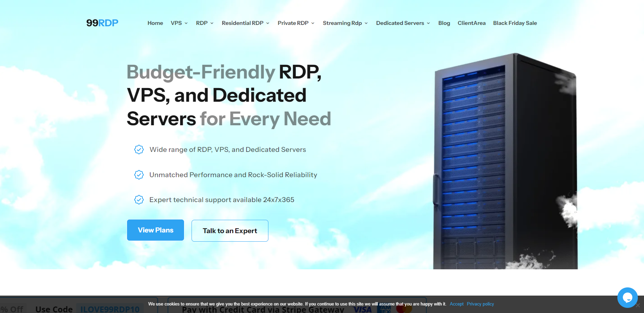Accept the cookies notice
This screenshot has width=644, height=313.
click(x=456, y=304)
